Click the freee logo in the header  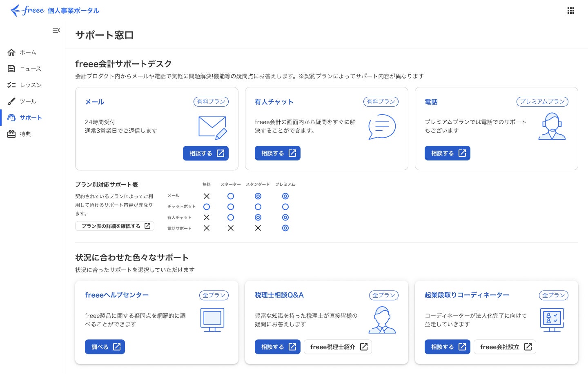tap(27, 10)
